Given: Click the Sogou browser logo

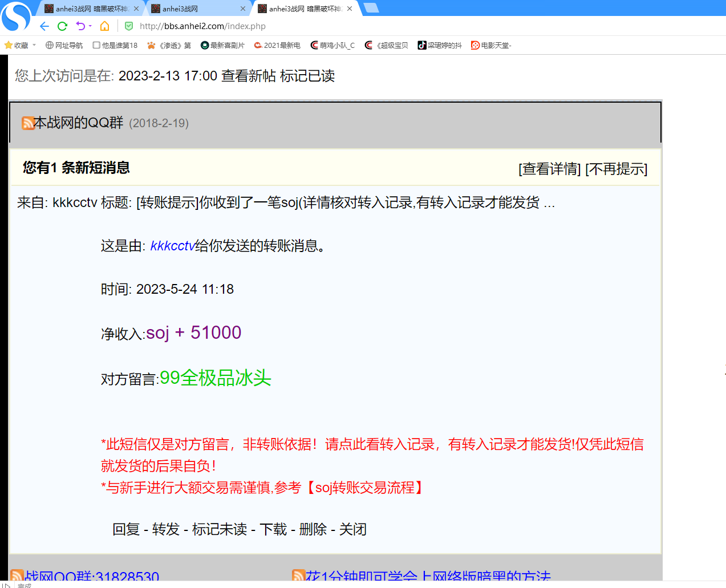Looking at the screenshot, I should coord(16,16).
